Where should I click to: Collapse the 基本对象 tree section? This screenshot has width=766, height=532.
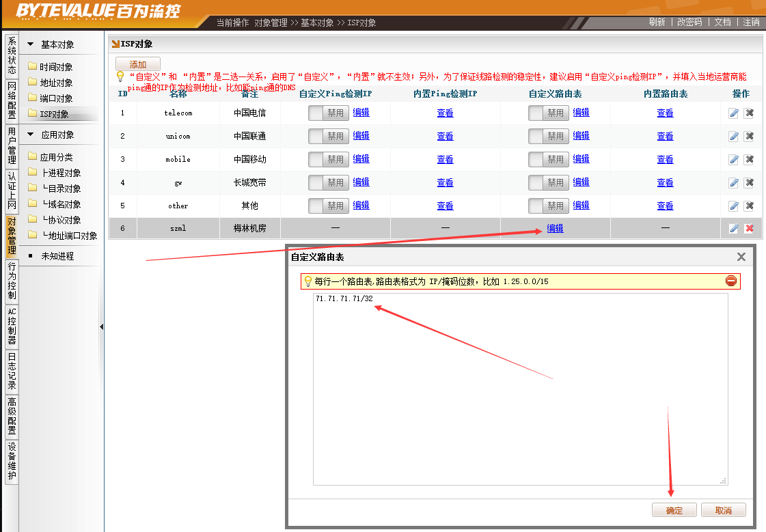tap(30, 44)
